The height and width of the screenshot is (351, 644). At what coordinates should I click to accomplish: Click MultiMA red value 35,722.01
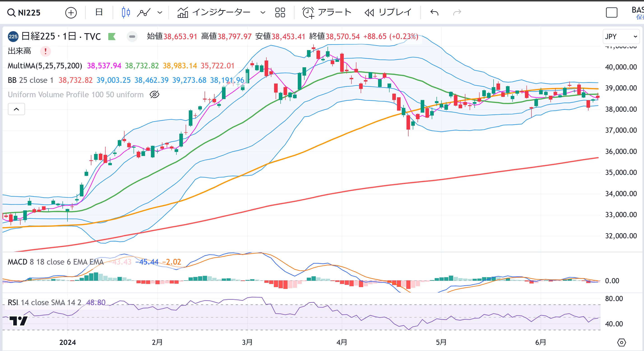217,66
